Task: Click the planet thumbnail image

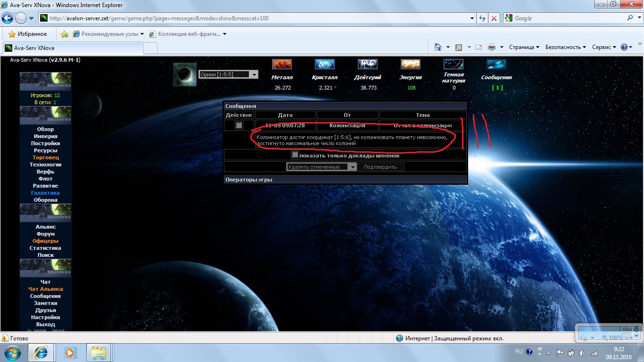Action: pyautogui.click(x=185, y=74)
